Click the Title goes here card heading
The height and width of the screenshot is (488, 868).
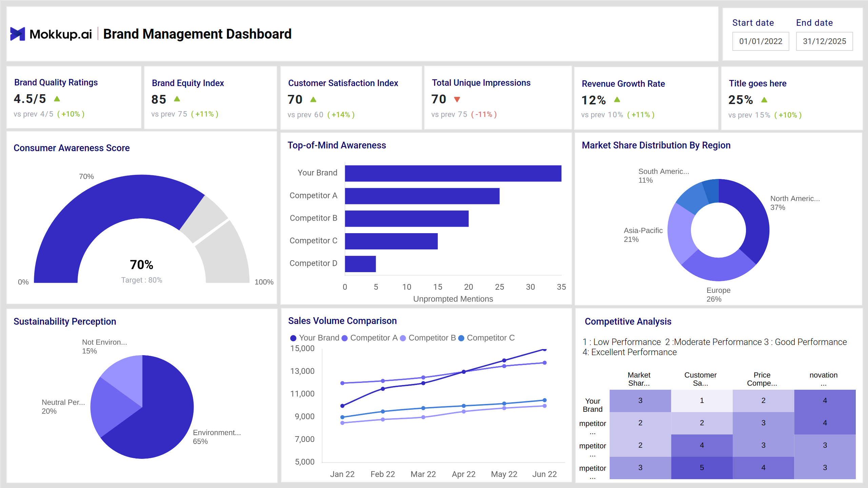pos(758,84)
